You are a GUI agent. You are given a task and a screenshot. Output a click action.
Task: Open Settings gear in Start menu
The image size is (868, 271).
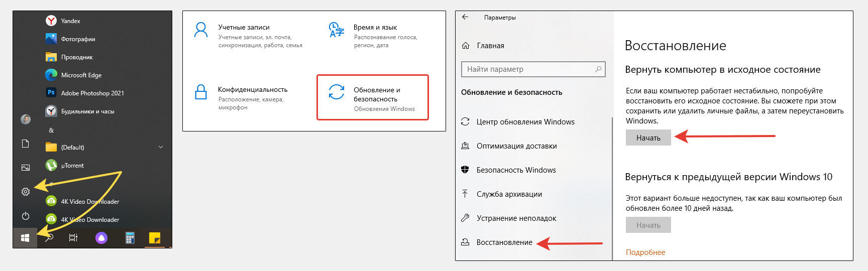tap(26, 192)
